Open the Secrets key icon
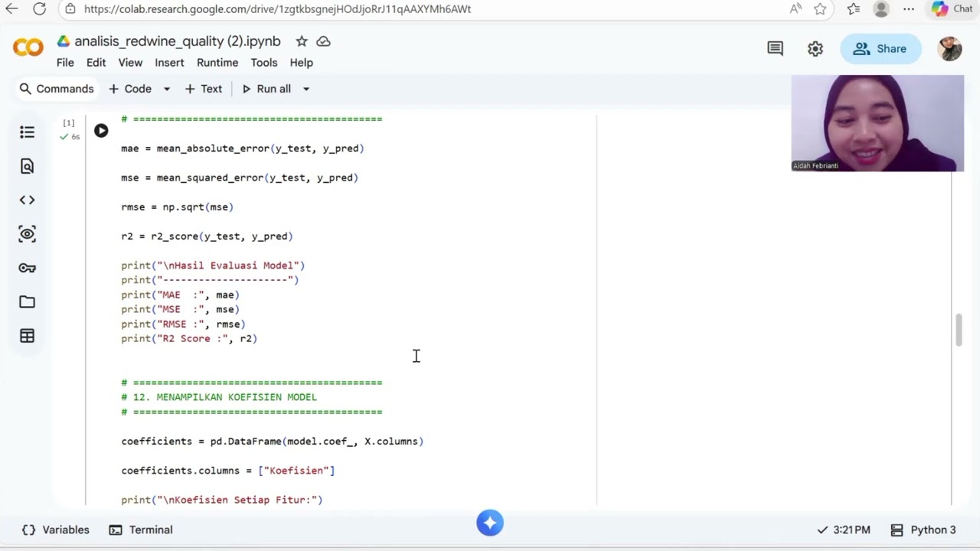Viewport: 980px width, 551px height. 27,268
